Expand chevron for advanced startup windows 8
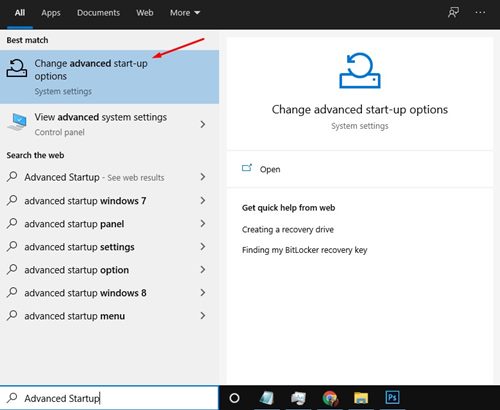Viewport: 500px width, 410px height. (x=203, y=292)
